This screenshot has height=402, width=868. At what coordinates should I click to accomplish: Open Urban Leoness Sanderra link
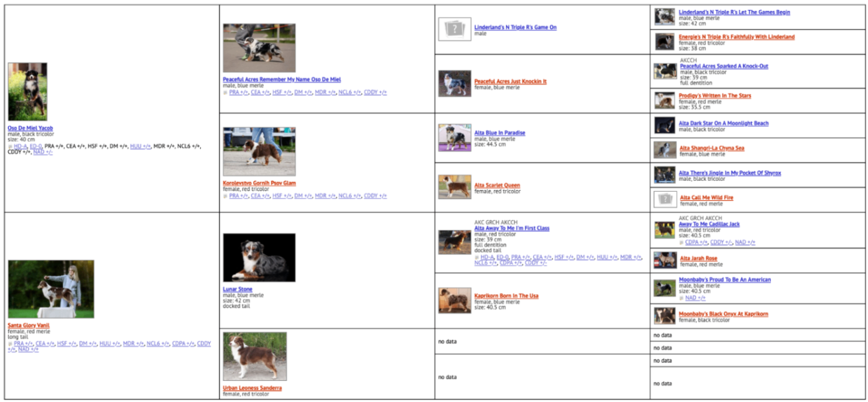(x=252, y=388)
